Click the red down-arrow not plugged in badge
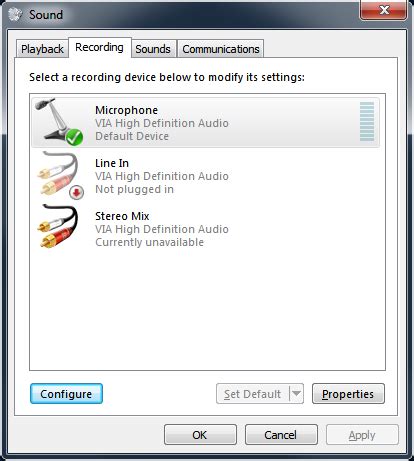Screen dimensions: 414x461 (x=76, y=192)
